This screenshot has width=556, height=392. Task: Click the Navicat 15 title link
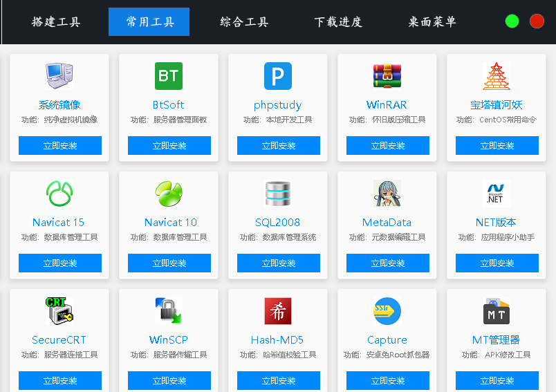59,223
